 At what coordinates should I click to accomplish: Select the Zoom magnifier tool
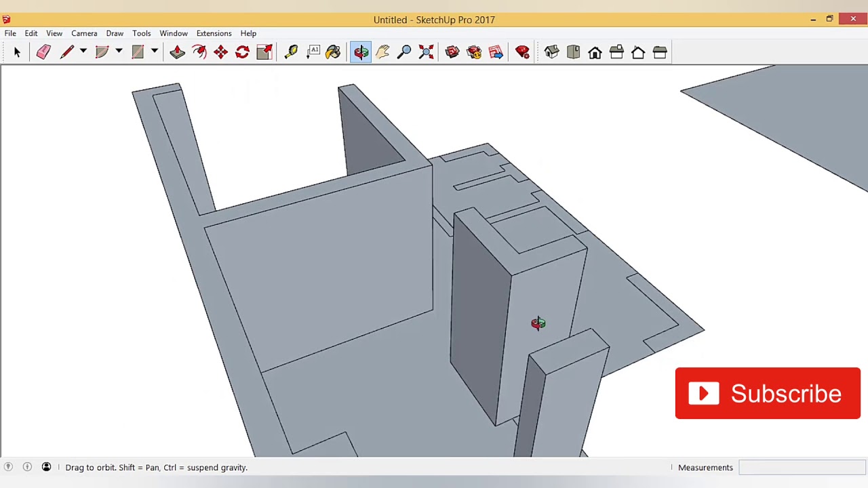pos(404,52)
